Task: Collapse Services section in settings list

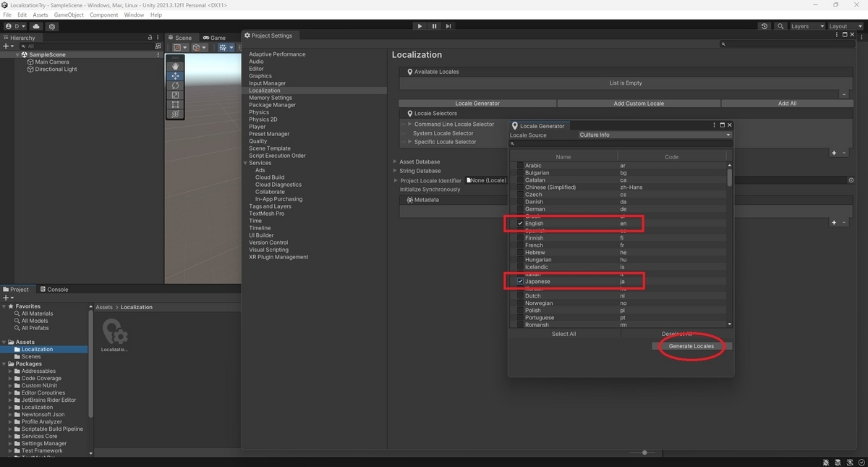Action: click(245, 163)
